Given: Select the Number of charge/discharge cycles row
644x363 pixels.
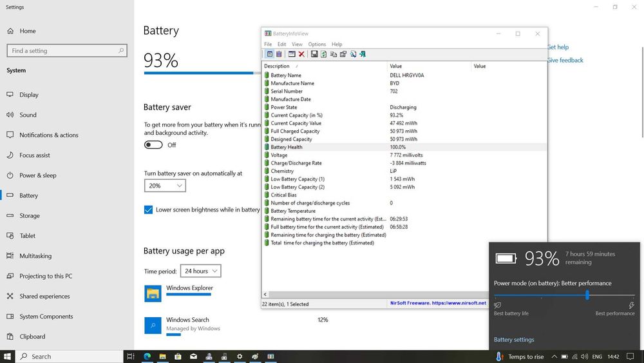Looking at the screenshot, I should click(x=404, y=203).
